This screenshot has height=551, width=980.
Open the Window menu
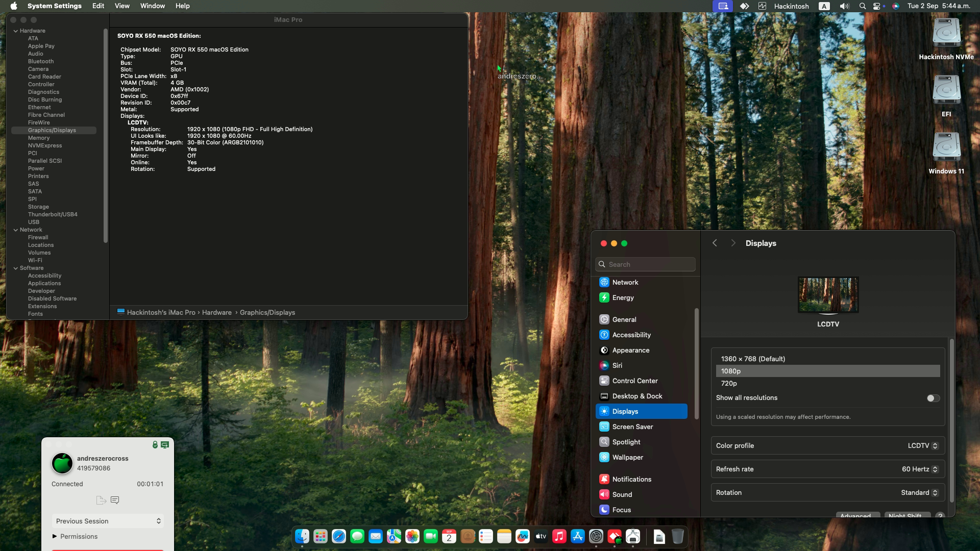pyautogui.click(x=153, y=6)
